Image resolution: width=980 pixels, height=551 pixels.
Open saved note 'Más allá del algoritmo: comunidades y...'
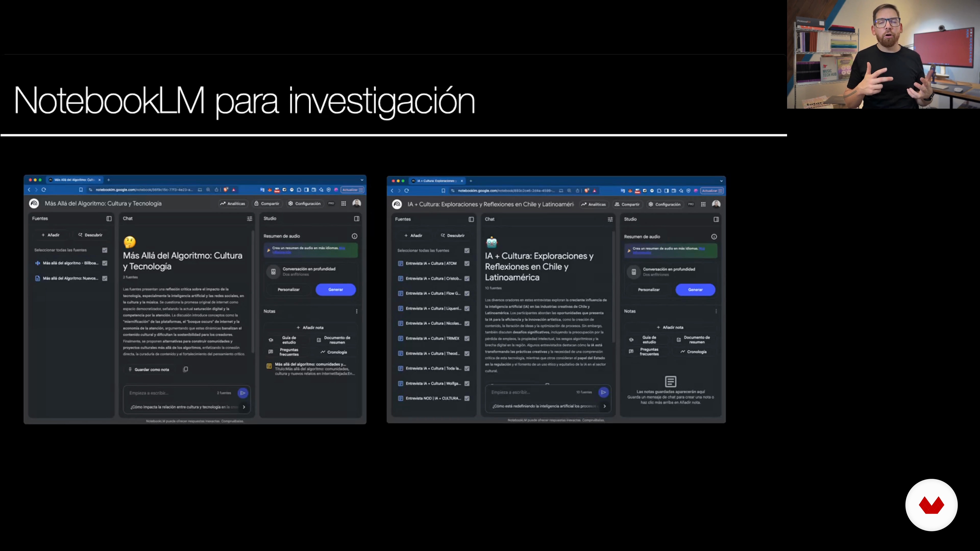311,369
